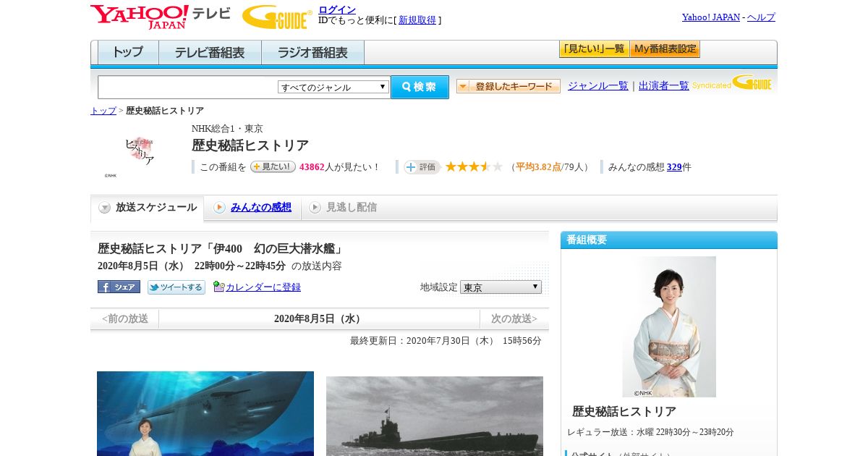Open the ログイン link
The image size is (868, 456).
point(337,9)
